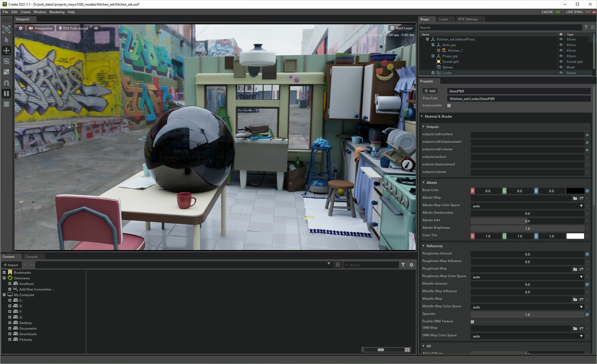Open Albedo Map Color Space dropdown
The image size is (597, 364).
pyautogui.click(x=527, y=206)
